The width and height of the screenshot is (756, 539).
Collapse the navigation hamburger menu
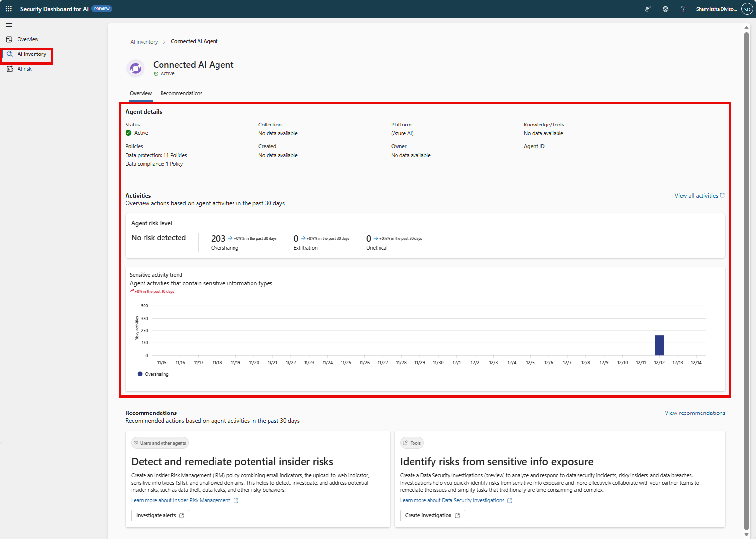pyautogui.click(x=9, y=25)
